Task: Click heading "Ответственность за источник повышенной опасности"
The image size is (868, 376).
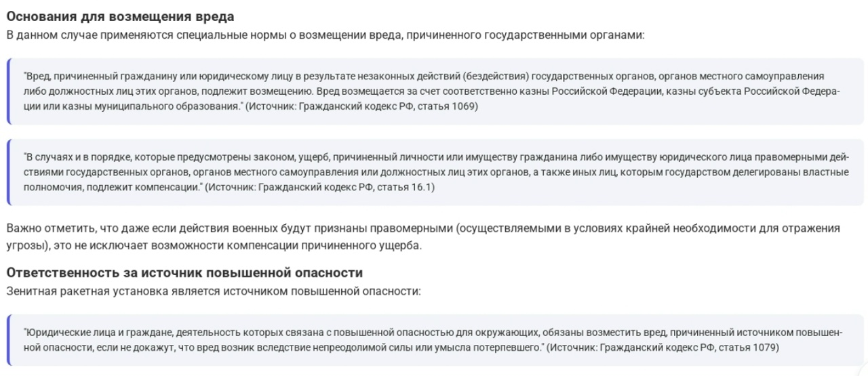Action: point(184,272)
